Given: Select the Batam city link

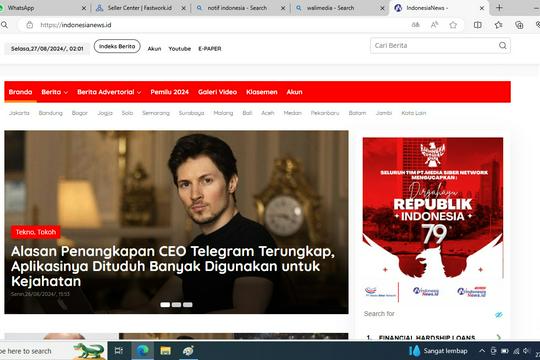Looking at the screenshot, I should (x=357, y=113).
